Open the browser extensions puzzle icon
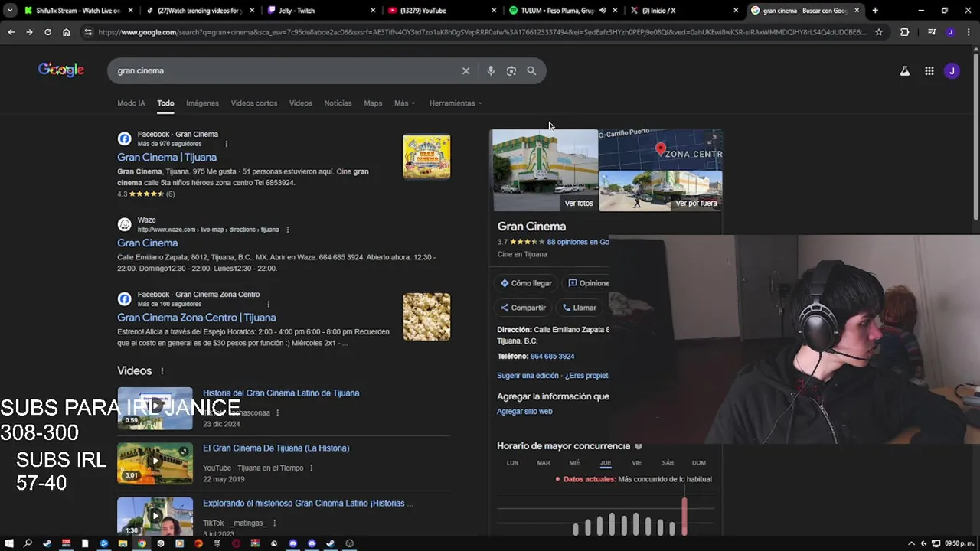The height and width of the screenshot is (551, 980). pyautogui.click(x=905, y=32)
